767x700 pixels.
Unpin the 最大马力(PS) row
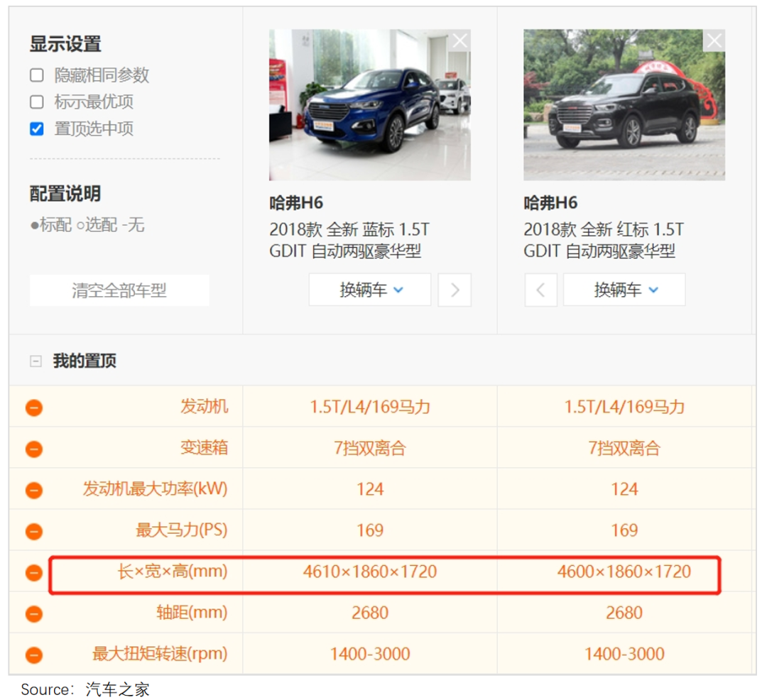coord(34,531)
